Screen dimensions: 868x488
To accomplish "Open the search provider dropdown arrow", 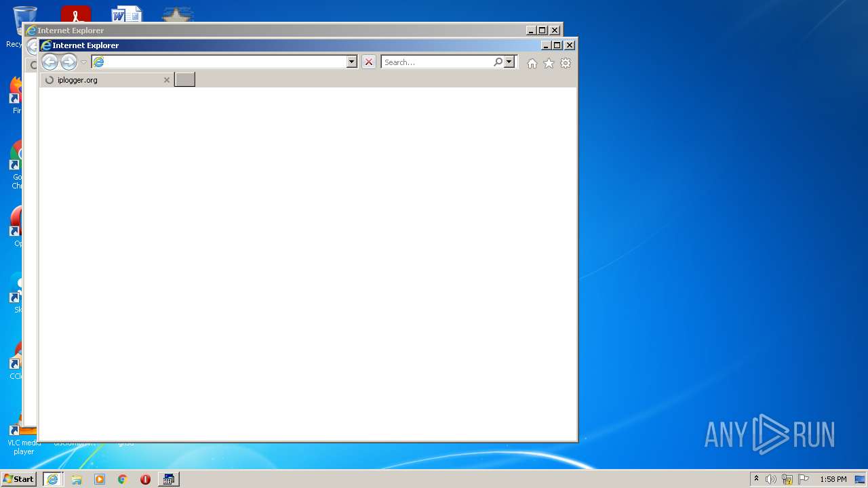I will click(x=509, y=62).
